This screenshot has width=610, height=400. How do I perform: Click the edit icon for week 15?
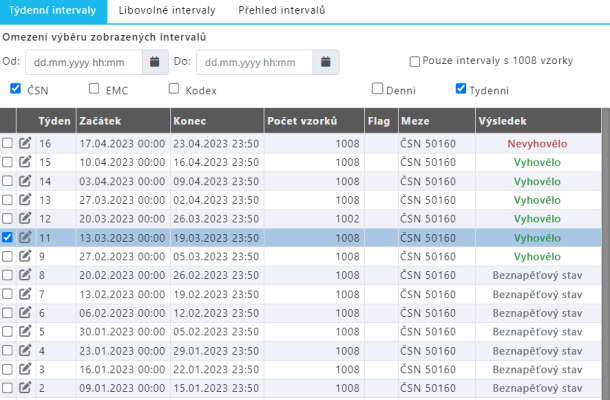(x=26, y=162)
